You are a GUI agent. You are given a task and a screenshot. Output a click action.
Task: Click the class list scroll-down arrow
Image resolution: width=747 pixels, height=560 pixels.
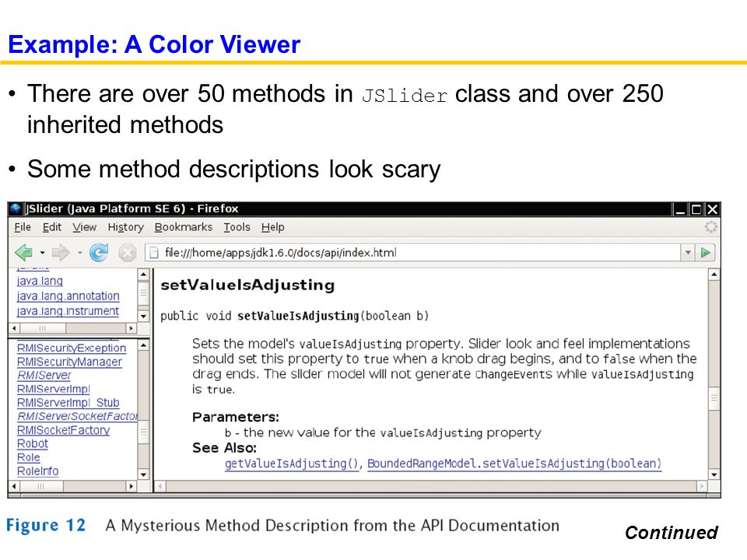143,474
